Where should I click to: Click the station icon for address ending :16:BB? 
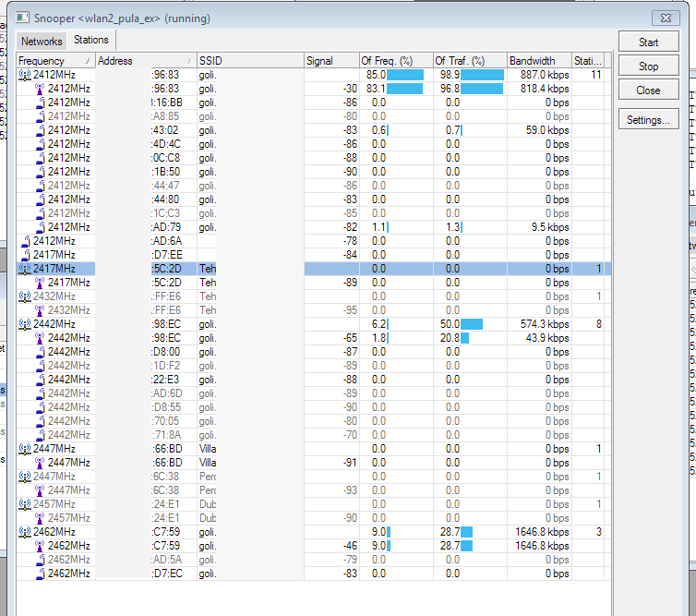tap(40, 103)
